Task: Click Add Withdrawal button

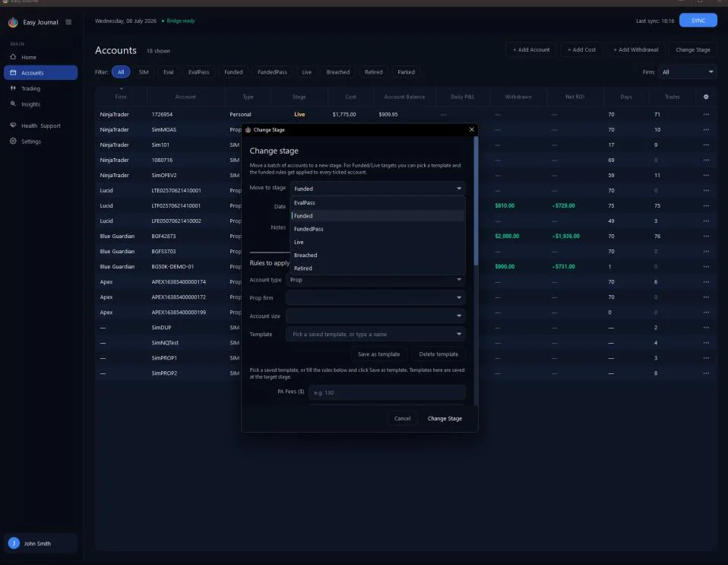Action: 635,49
